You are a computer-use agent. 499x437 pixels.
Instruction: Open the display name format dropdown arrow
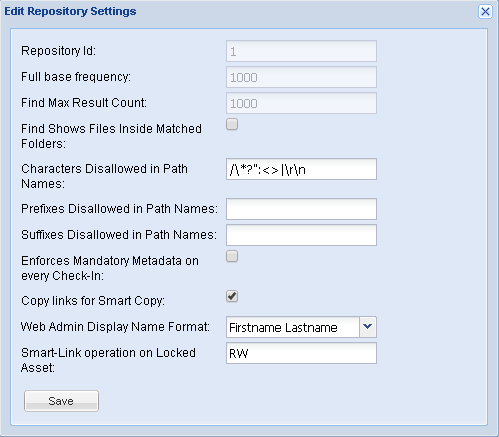tap(368, 327)
